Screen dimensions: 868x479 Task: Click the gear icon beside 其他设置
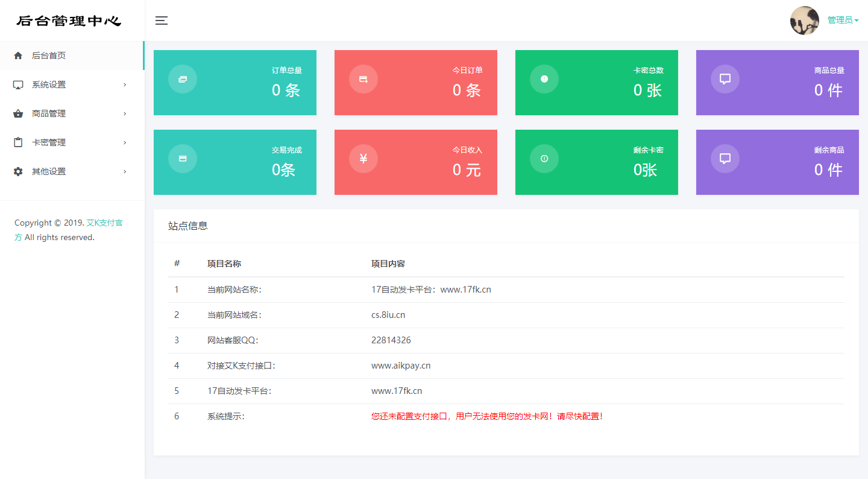click(18, 171)
